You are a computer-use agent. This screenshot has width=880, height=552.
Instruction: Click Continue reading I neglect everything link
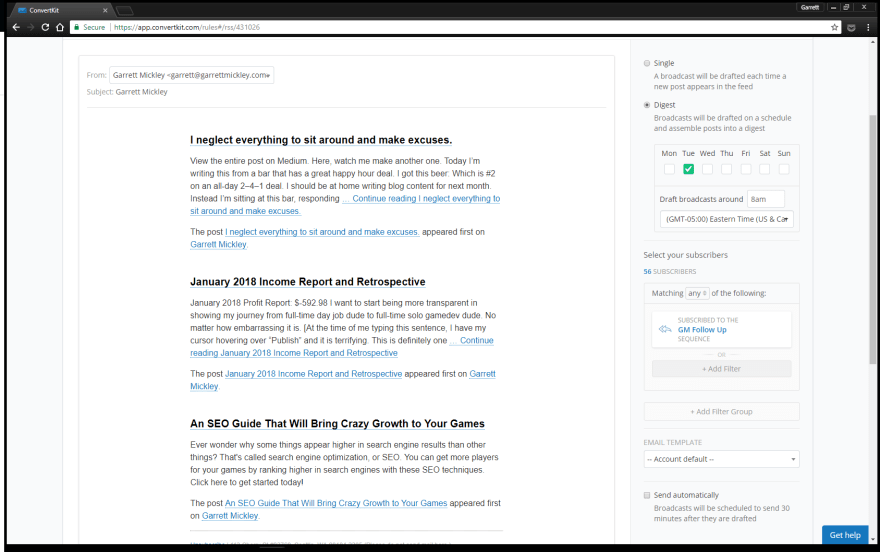[421, 199]
